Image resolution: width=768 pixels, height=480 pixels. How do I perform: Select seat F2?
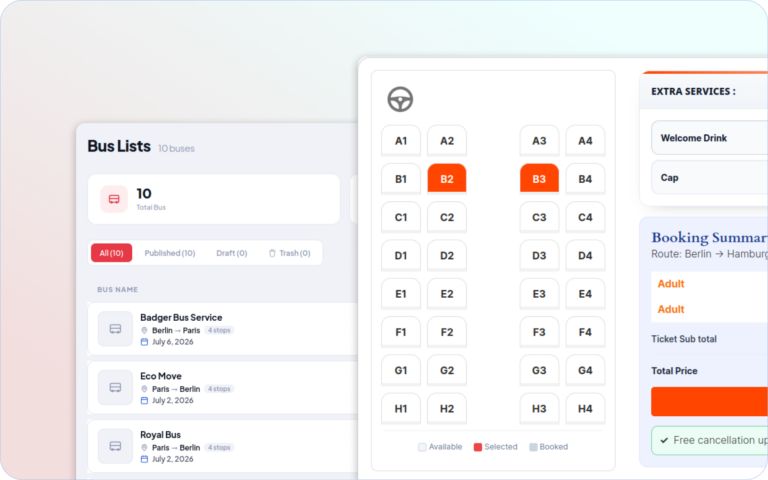coord(447,332)
